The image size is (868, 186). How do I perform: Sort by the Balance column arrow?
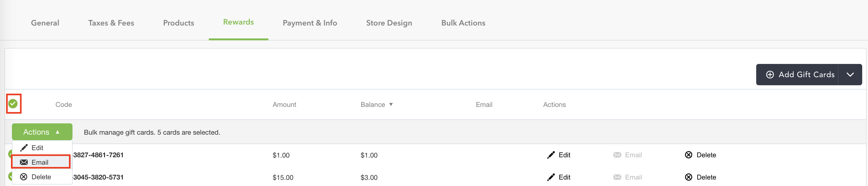coord(391,105)
